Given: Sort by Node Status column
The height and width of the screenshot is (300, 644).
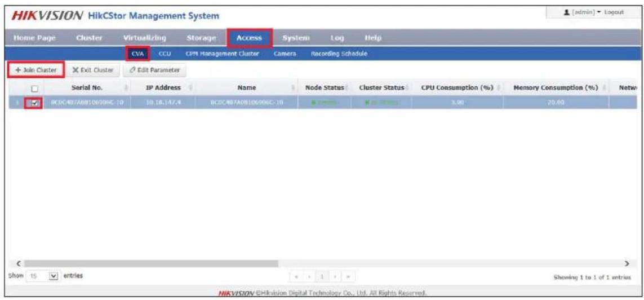Looking at the screenshot, I should pyautogui.click(x=325, y=88).
